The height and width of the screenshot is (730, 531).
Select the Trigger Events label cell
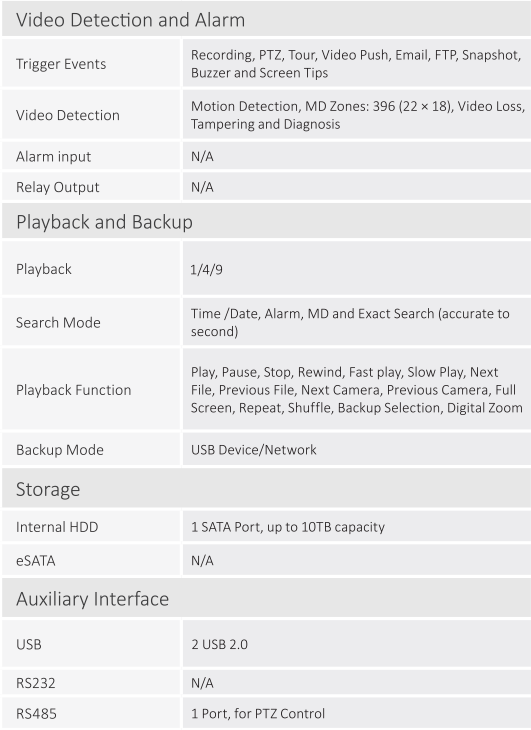(91, 63)
